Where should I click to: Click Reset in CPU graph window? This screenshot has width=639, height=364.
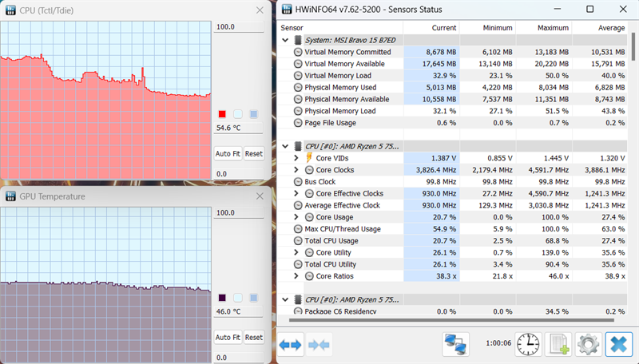point(254,153)
